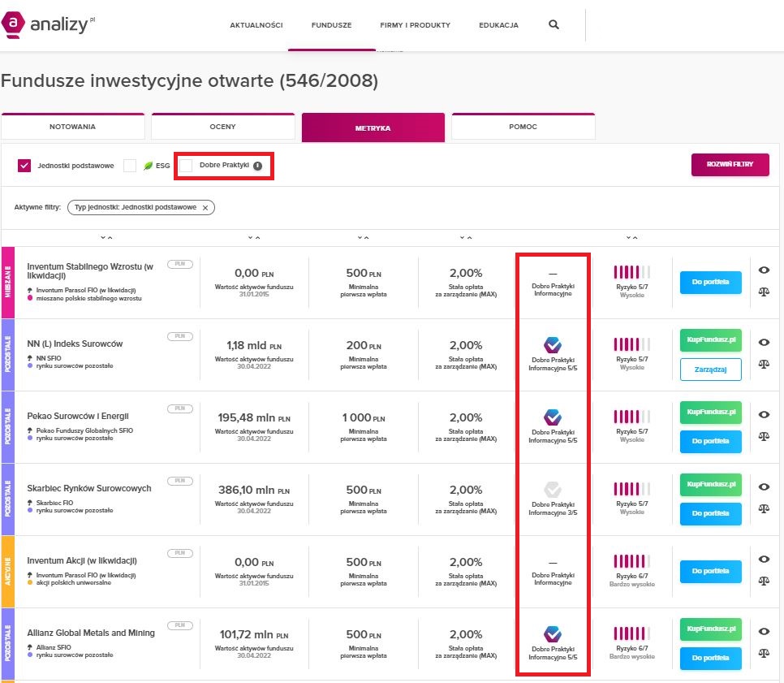This screenshot has height=683, width=784.
Task: Remove the Typ jednostki: Jednostki podstawowe filter chip
Action: [205, 208]
